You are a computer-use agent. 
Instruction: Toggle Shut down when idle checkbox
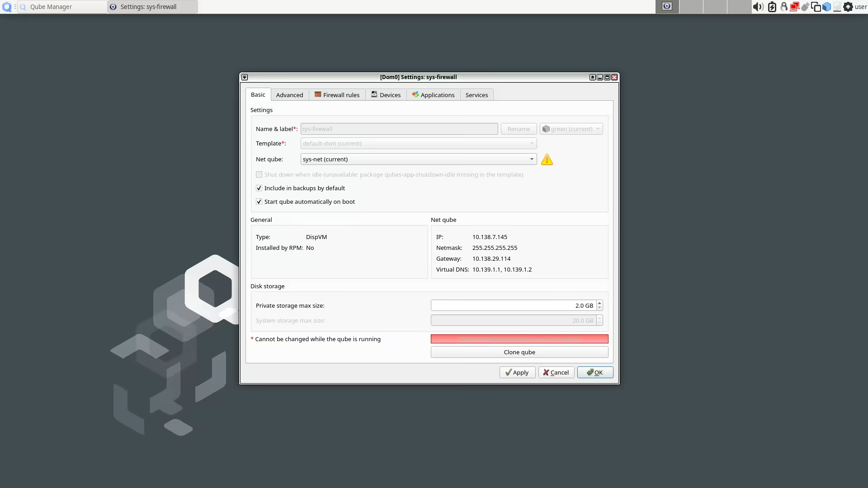(259, 174)
